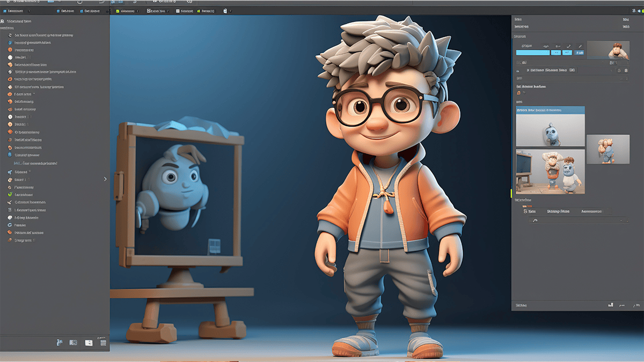The image size is (644, 362).
Task: Click the leftmost icon at the right panel's bottom-right corner
Action: (x=610, y=305)
